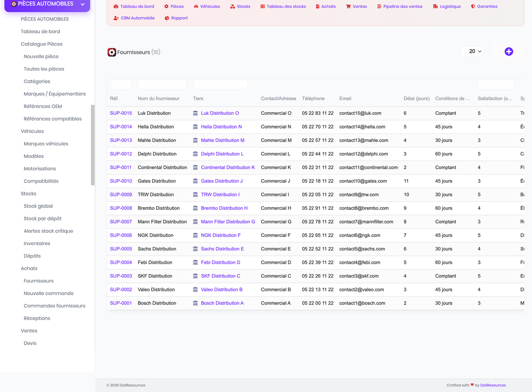Open the Mann Filter Distribution G link

228,222
